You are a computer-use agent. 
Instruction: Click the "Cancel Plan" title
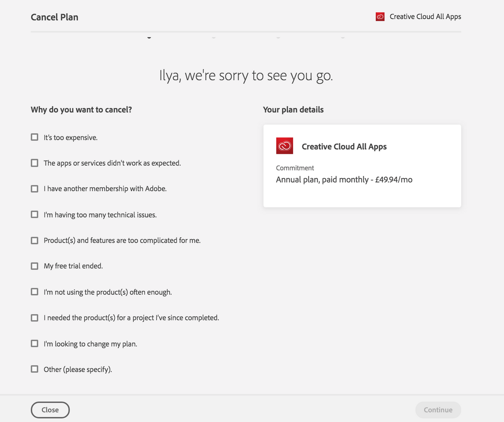(x=55, y=17)
